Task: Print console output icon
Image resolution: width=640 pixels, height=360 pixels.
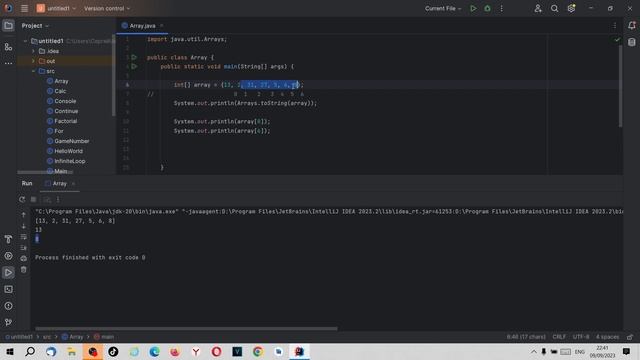Action: pyautogui.click(x=24, y=258)
